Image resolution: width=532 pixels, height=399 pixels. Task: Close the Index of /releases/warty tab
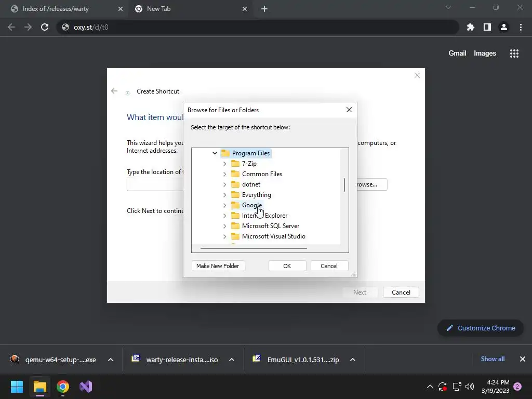tap(121, 9)
